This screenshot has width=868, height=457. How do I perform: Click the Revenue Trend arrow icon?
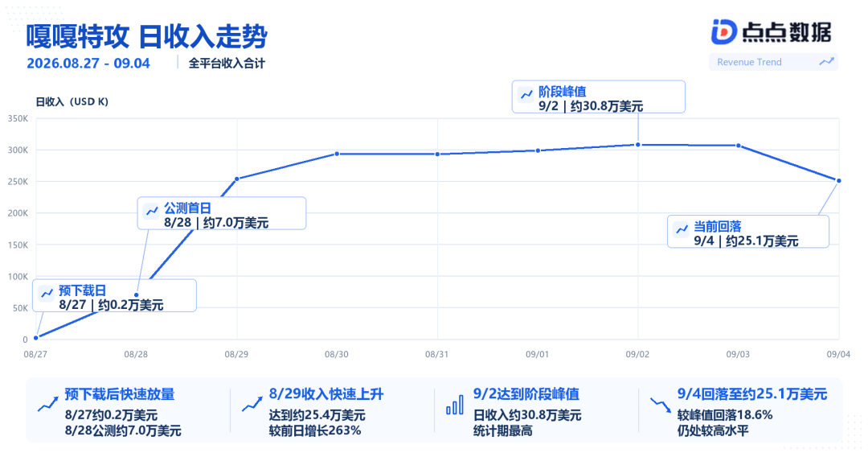coord(826,61)
